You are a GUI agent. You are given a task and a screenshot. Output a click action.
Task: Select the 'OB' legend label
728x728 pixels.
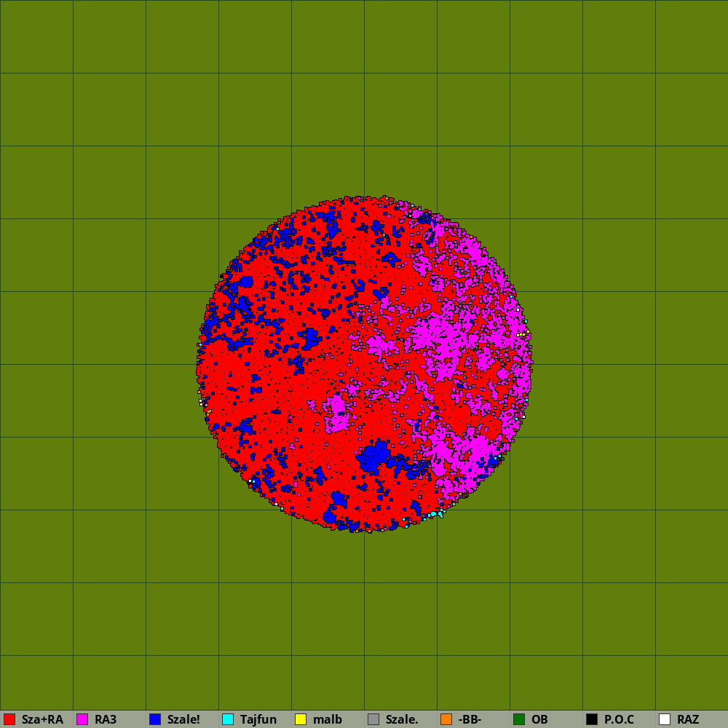pos(539,719)
